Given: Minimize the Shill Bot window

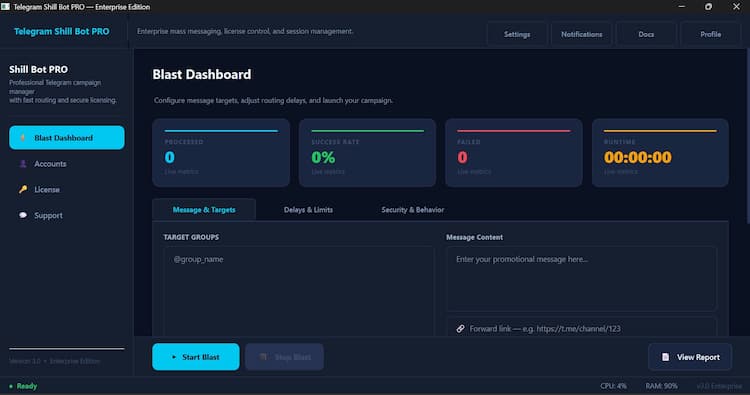Looking at the screenshot, I should point(682,6).
